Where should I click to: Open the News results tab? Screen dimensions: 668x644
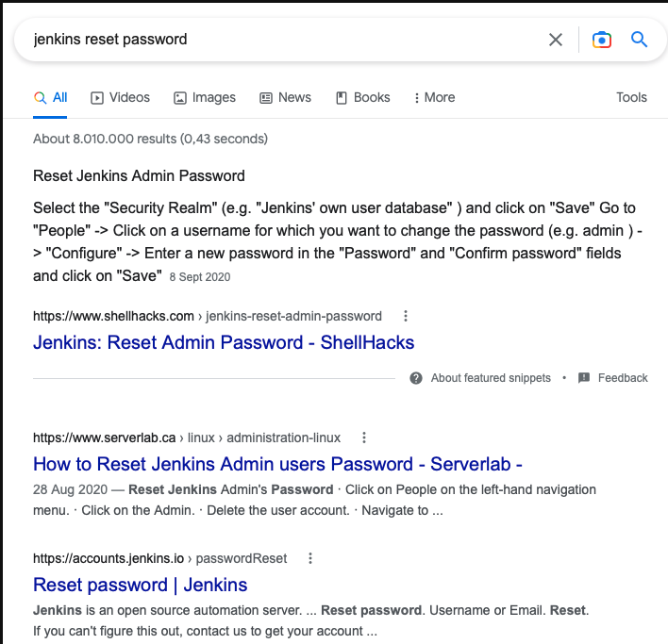pyautogui.click(x=286, y=97)
